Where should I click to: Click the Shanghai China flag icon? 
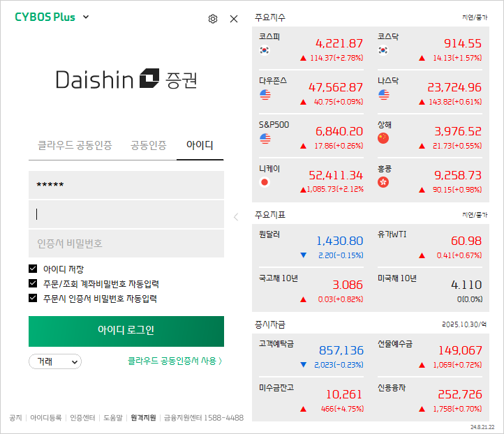click(x=383, y=138)
